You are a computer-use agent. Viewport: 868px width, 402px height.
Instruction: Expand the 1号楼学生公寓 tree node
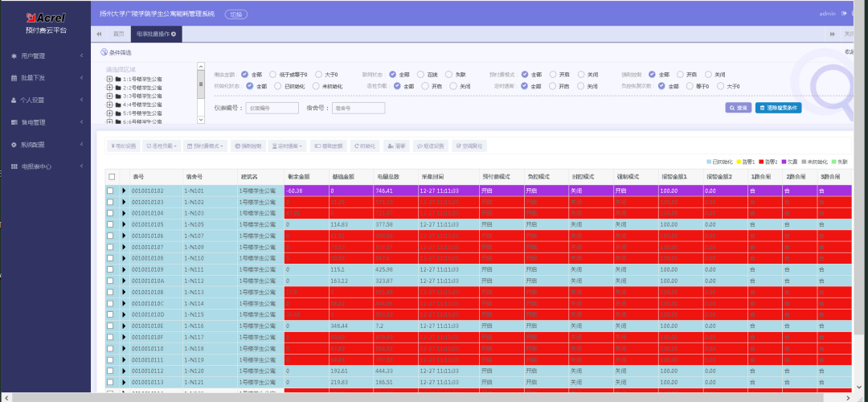[x=109, y=79]
